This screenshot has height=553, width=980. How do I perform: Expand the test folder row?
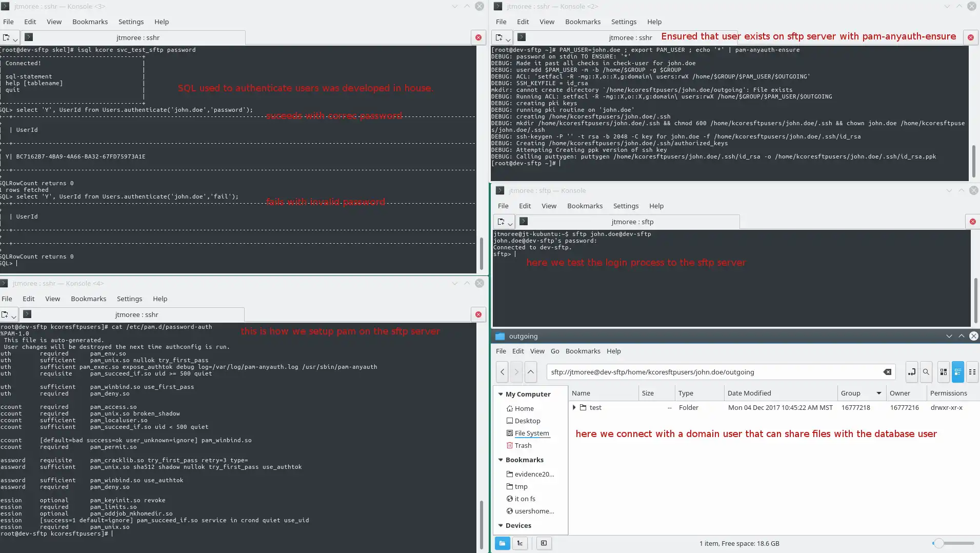pyautogui.click(x=574, y=407)
